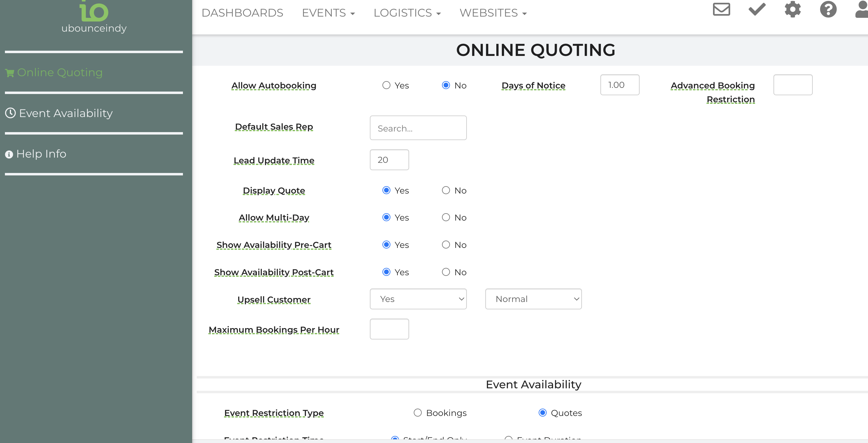Click the Event Restriction Type label

coord(274,413)
